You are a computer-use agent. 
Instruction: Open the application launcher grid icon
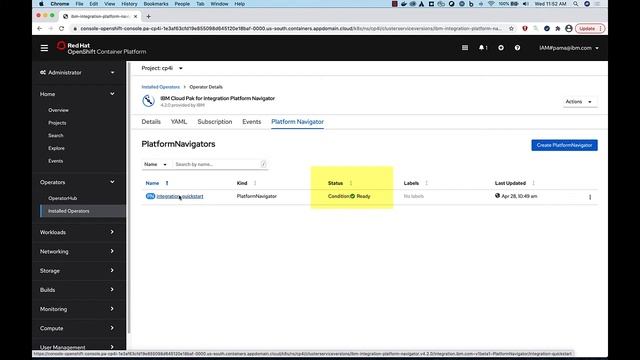464,48
